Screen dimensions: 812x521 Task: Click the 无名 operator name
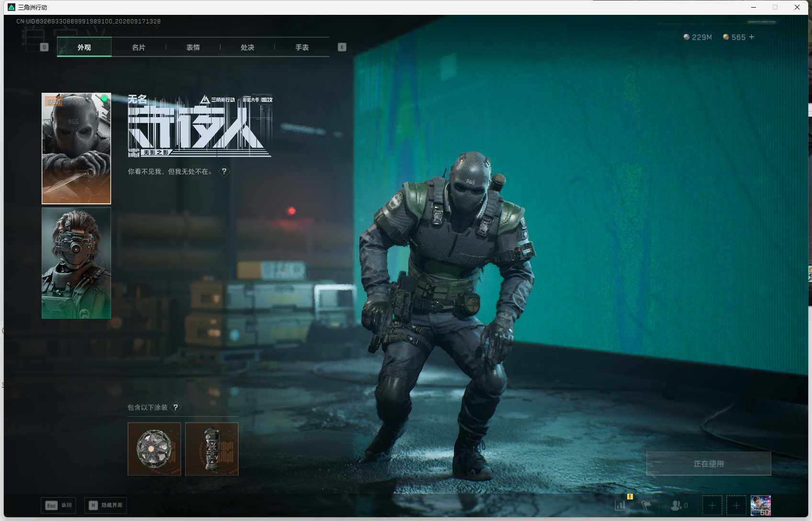[x=137, y=99]
